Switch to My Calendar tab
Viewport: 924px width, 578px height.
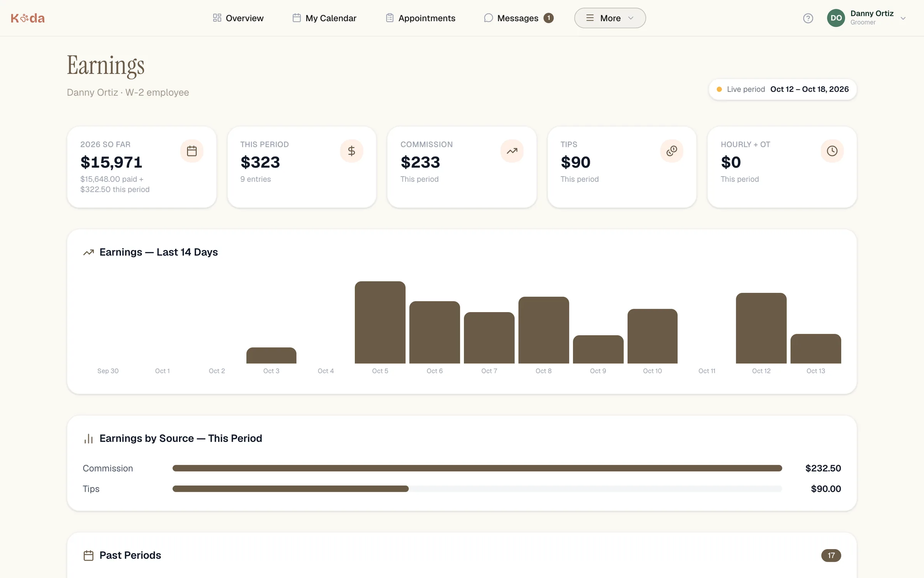(x=324, y=18)
